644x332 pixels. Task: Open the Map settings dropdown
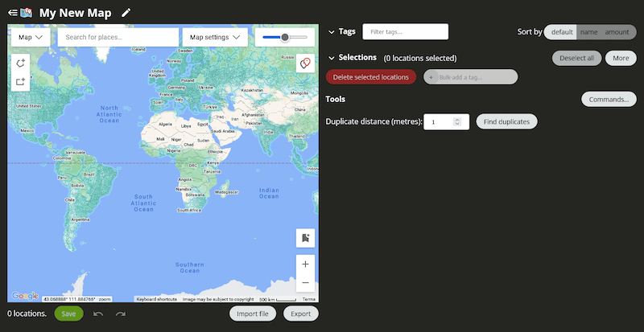point(216,37)
